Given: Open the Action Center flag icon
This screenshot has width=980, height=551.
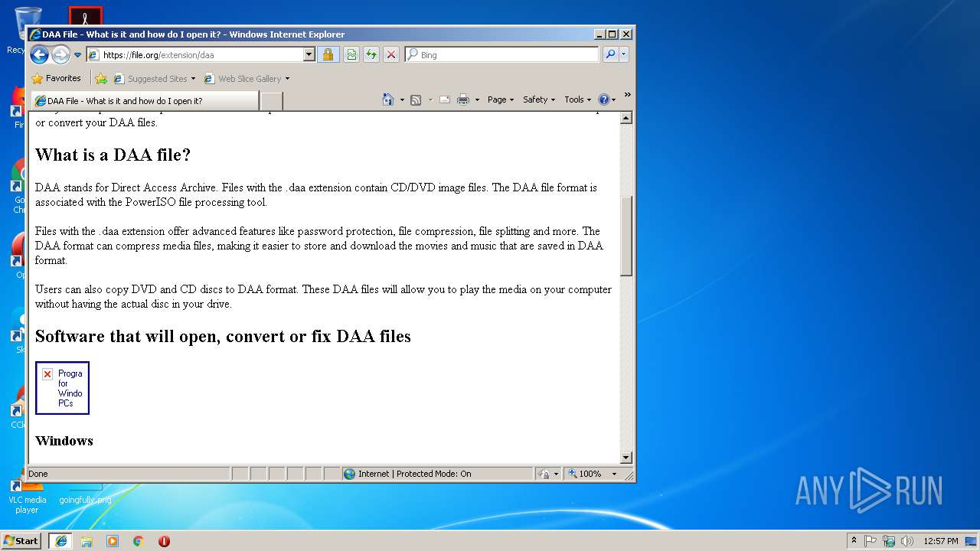Looking at the screenshot, I should pyautogui.click(x=871, y=541).
